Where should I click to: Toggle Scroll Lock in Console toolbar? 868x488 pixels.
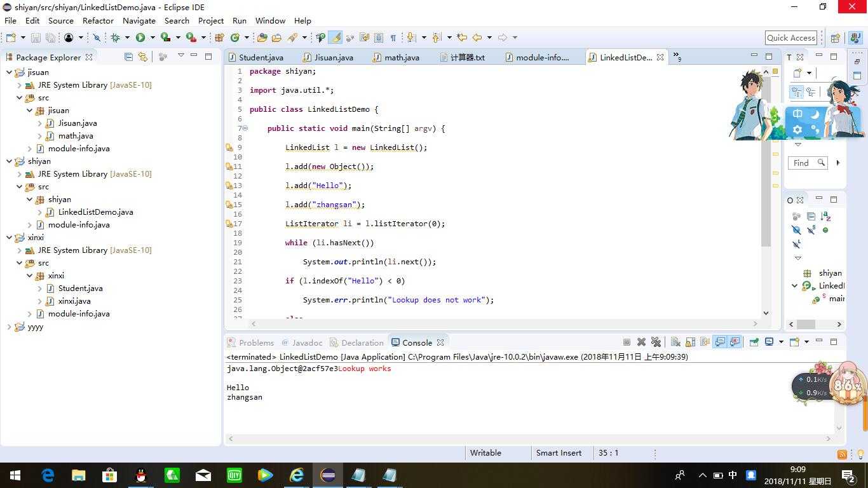690,342
